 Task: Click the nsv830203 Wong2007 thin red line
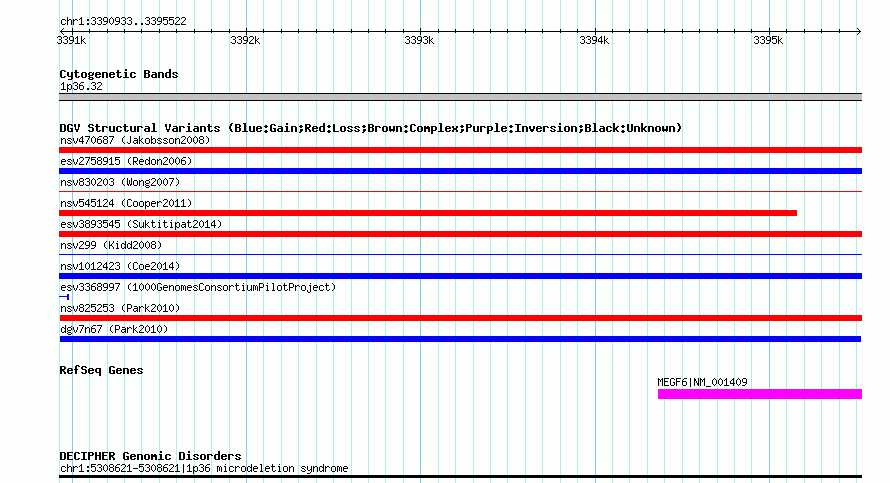460,192
